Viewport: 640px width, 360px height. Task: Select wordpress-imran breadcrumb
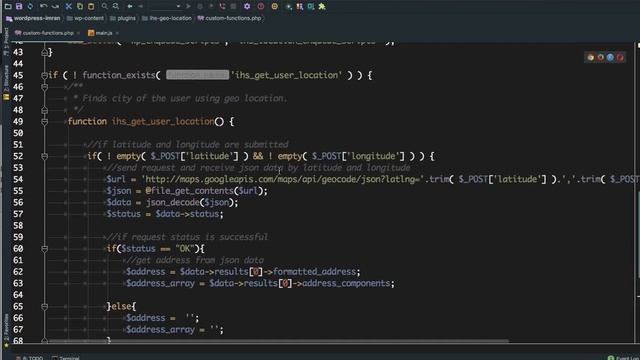[33, 18]
